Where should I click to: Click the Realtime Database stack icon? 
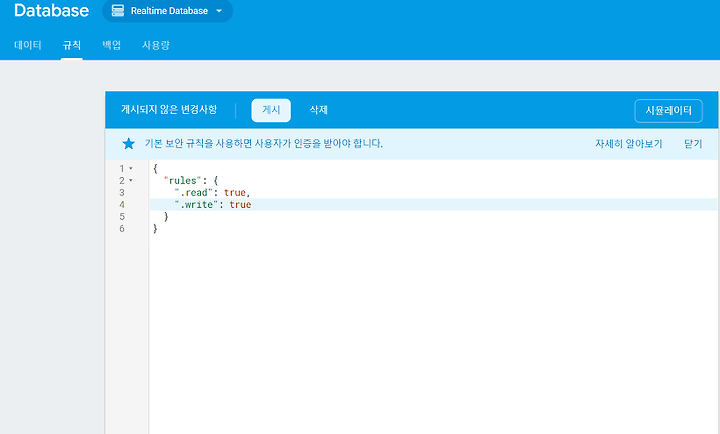click(118, 11)
